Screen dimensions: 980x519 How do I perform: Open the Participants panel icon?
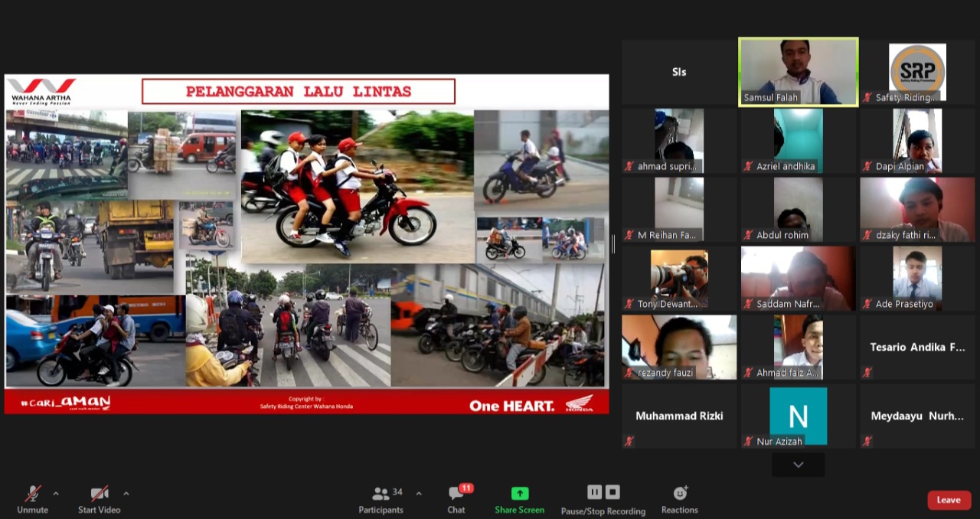point(381,495)
